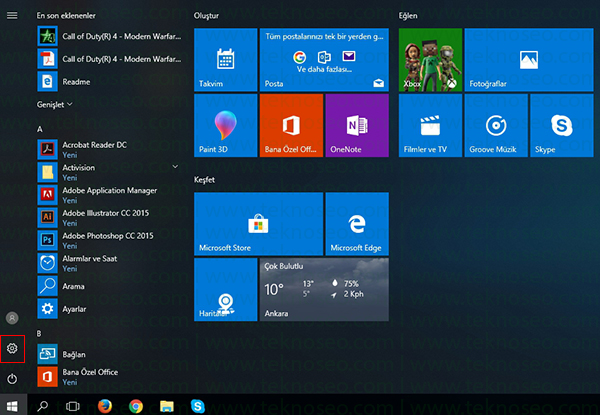Open the Call of Duty 4 PDF entry
The height and width of the screenshot is (415, 600).
point(109,59)
